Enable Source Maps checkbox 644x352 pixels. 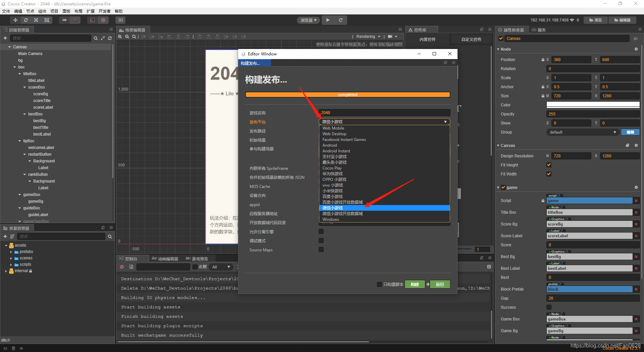(x=321, y=250)
